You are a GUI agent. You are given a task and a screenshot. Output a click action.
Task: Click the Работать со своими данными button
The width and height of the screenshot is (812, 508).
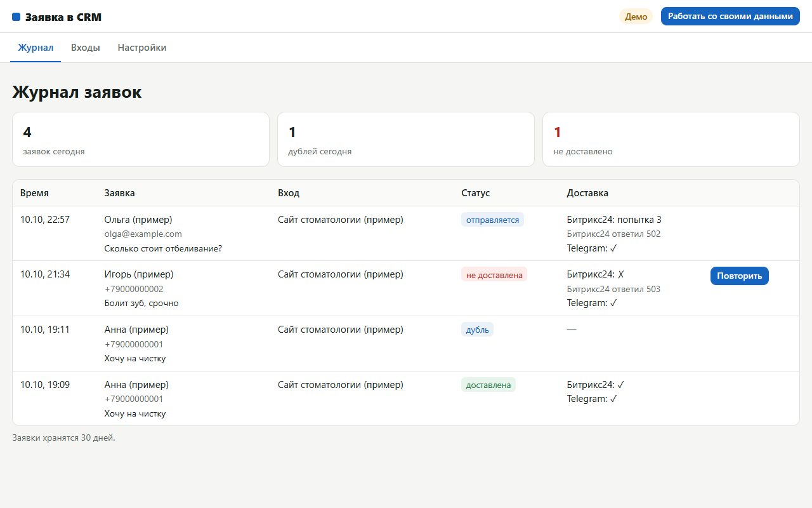pyautogui.click(x=730, y=17)
